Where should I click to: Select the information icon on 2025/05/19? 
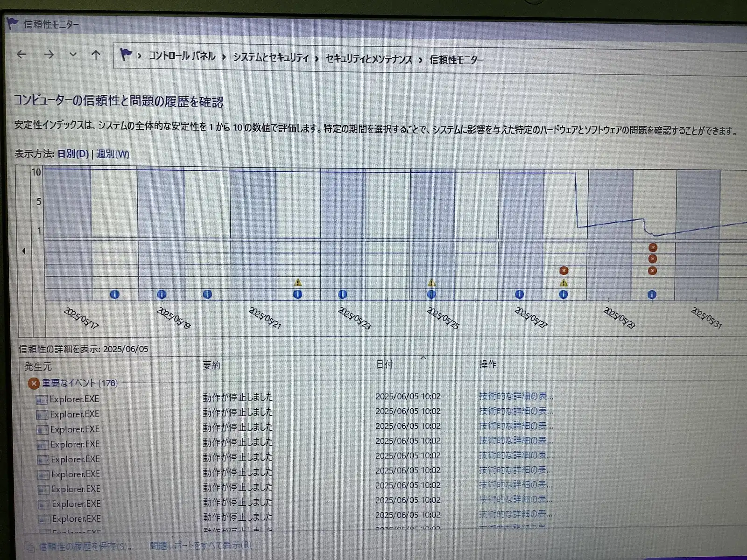[x=162, y=294]
